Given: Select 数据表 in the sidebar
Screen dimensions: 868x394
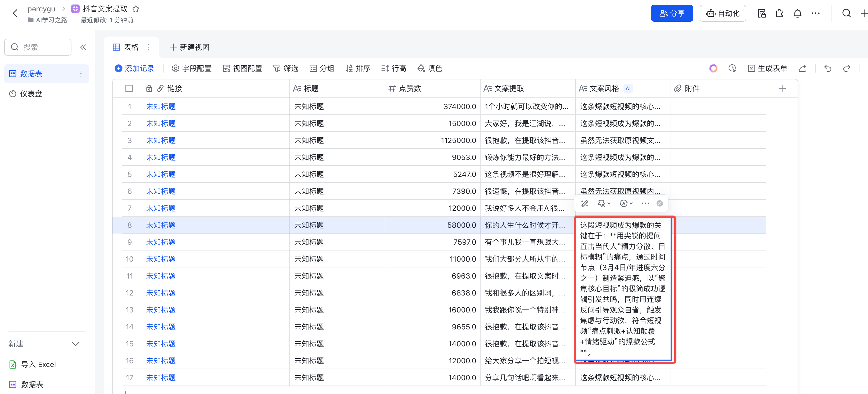Looking at the screenshot, I should pos(47,73).
